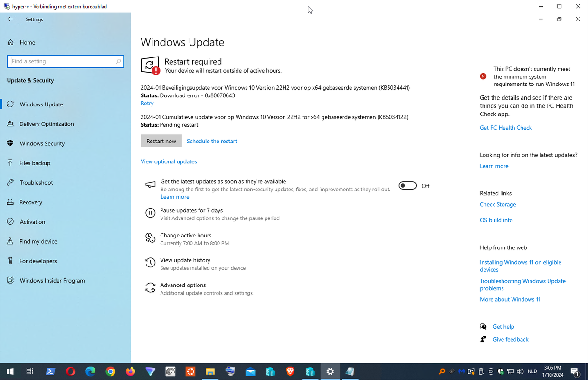Open the Home settings page

point(28,42)
